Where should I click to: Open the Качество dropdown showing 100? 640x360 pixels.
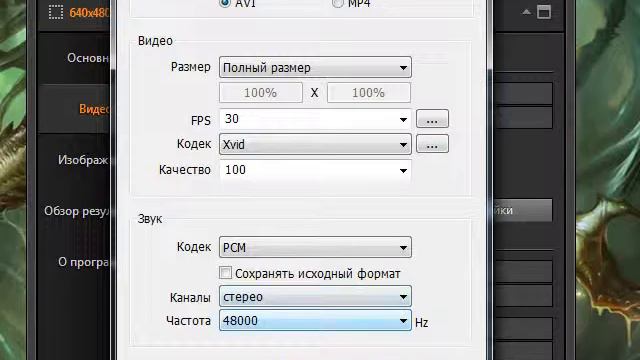click(315, 170)
